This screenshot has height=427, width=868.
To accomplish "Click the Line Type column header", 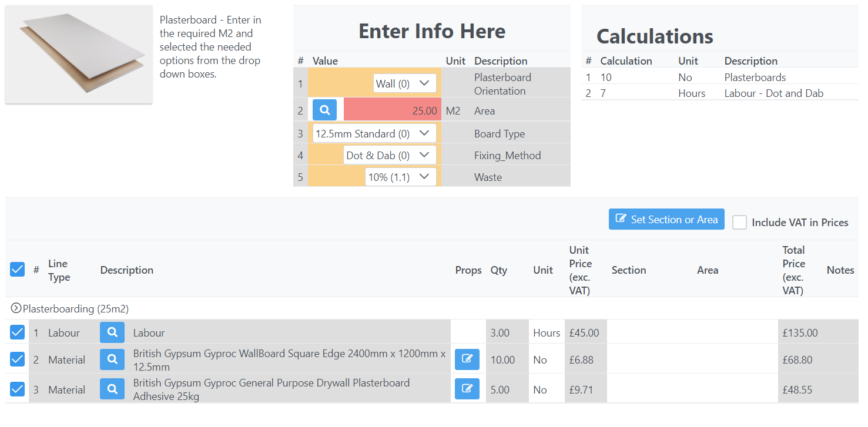I will 59,270.
